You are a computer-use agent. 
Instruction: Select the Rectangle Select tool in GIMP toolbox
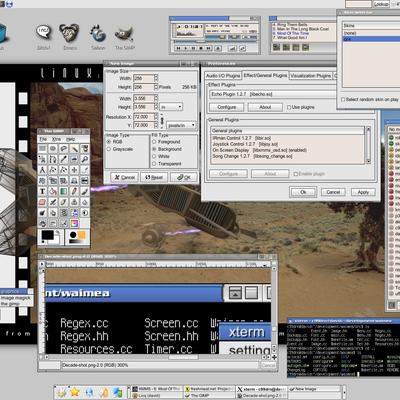point(42,148)
